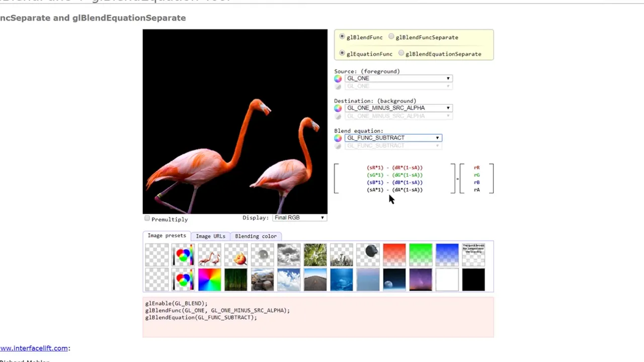Image resolution: width=644 pixels, height=362 pixels.
Task: Choose the glBlendFuncSeparate radio option
Action: click(391, 37)
